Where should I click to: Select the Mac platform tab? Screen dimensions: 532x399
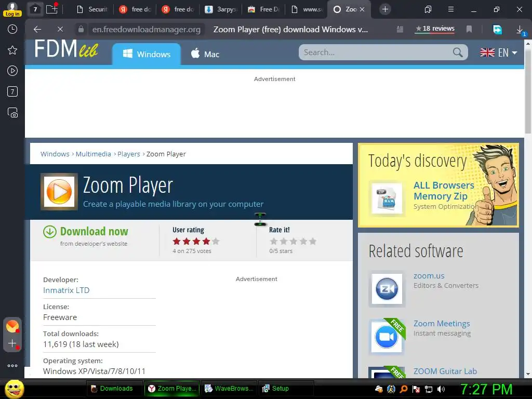(x=205, y=54)
